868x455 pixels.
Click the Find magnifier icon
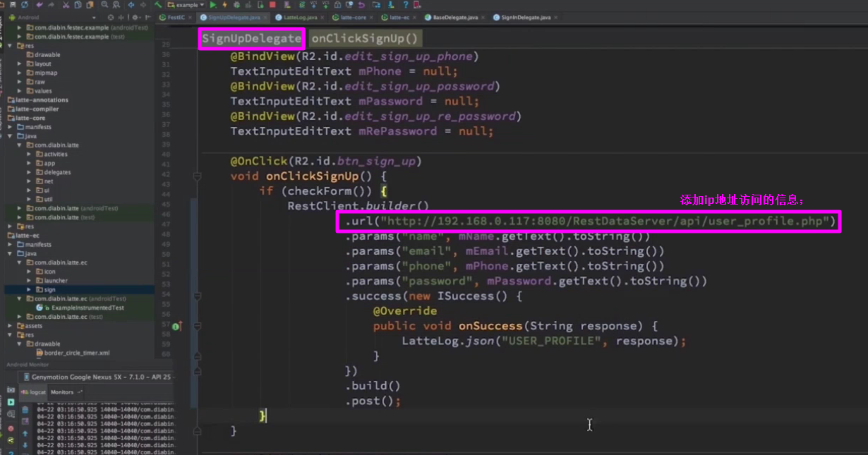point(104,5)
